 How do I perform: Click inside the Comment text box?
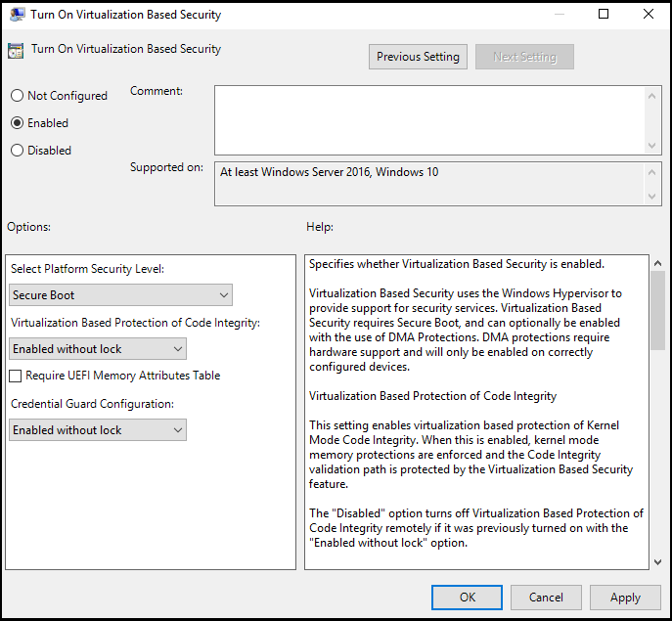click(x=428, y=119)
